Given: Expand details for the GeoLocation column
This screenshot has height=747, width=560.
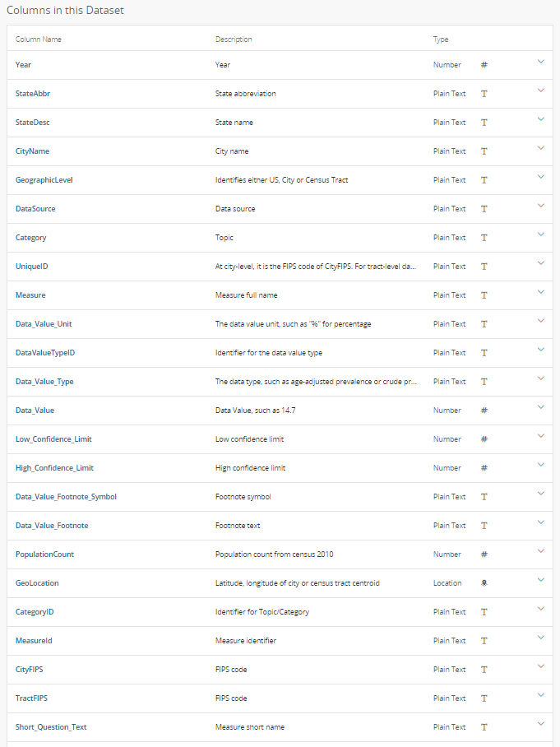Looking at the screenshot, I should (540, 580).
